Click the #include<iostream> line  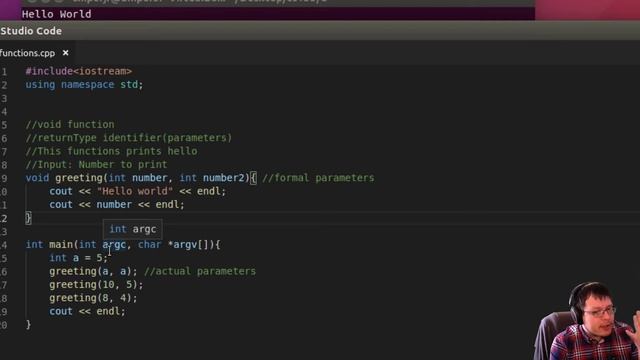tap(79, 71)
